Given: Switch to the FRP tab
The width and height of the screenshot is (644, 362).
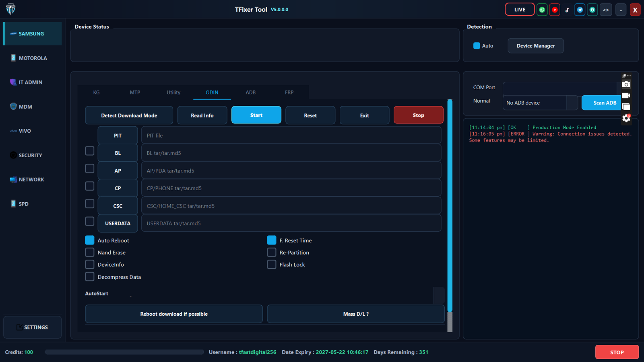Looking at the screenshot, I should (x=289, y=92).
